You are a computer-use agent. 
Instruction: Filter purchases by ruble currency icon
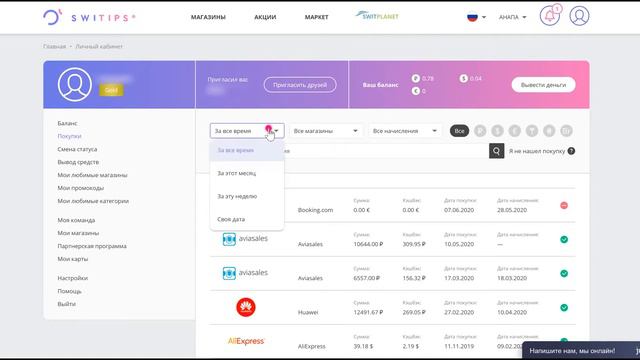click(x=480, y=131)
